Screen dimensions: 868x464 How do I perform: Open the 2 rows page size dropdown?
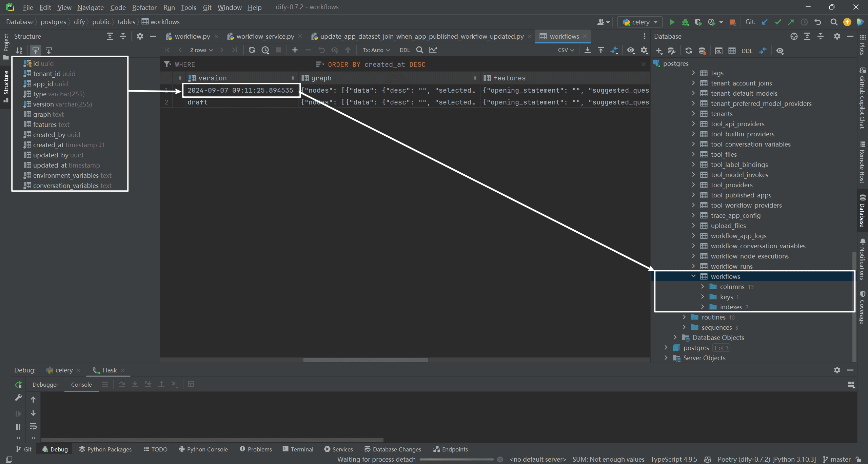pyautogui.click(x=201, y=50)
